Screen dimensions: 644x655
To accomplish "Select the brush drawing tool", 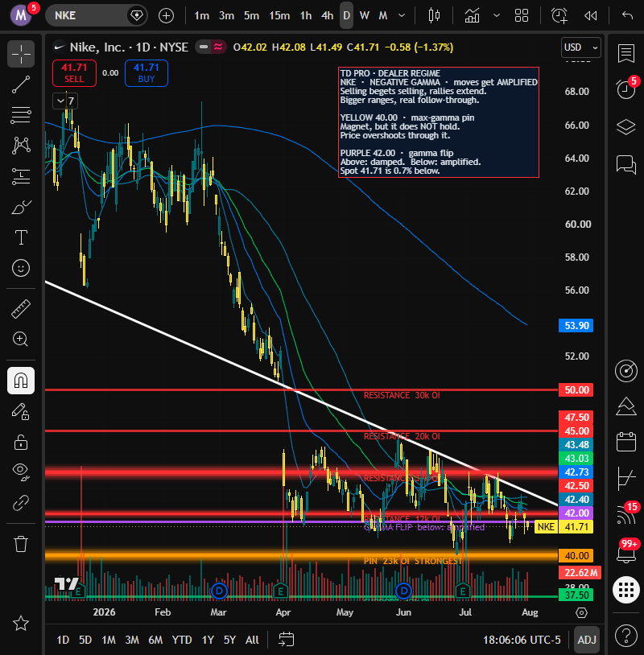I will tap(20, 207).
